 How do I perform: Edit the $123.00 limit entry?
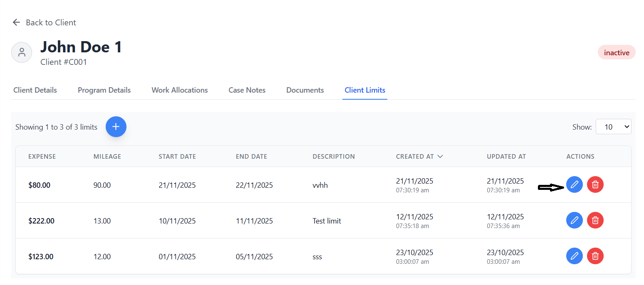[574, 256]
